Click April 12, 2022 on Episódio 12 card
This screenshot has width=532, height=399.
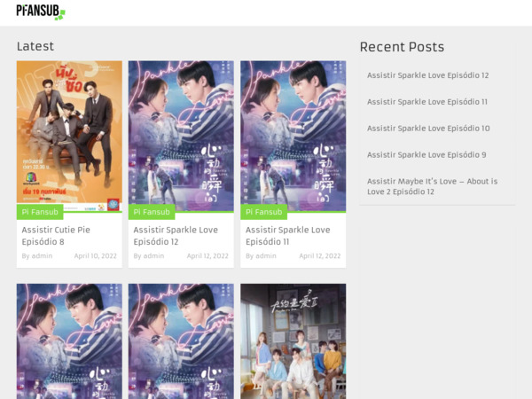tap(207, 256)
